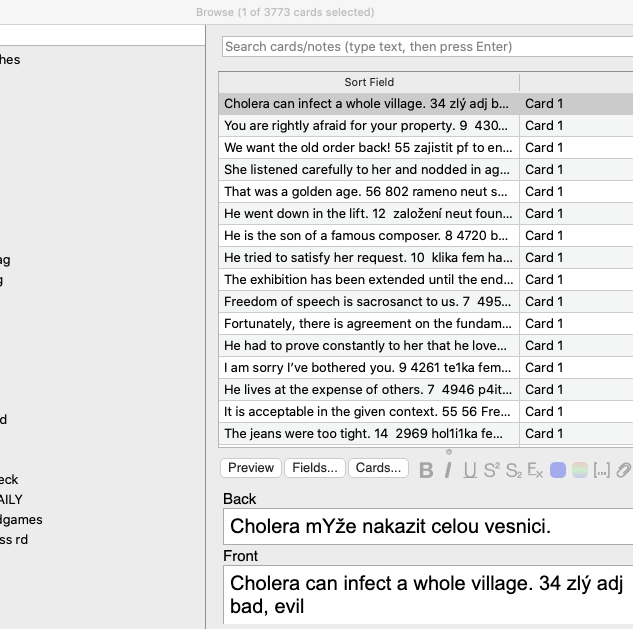Click the Front field text box
633x629 pixels.
428,594
